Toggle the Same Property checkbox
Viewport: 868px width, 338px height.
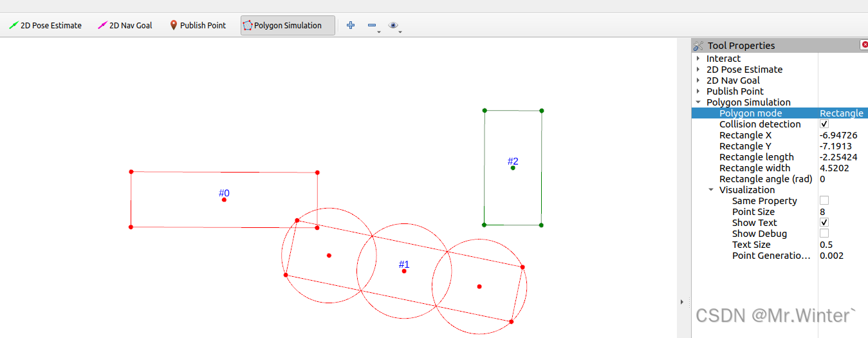824,201
